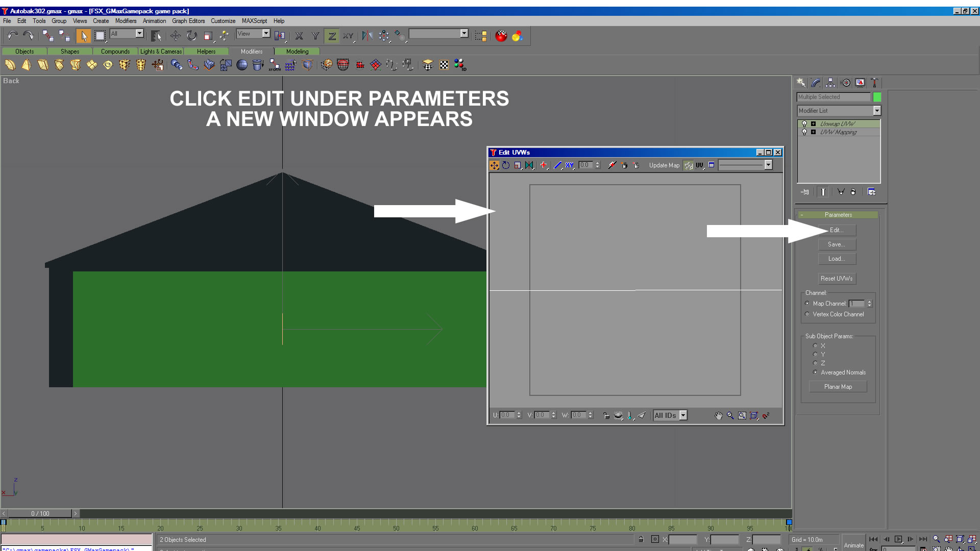Viewport: 980px width, 551px height.
Task: Select the Vertex Color Channel radio button
Action: (x=807, y=314)
